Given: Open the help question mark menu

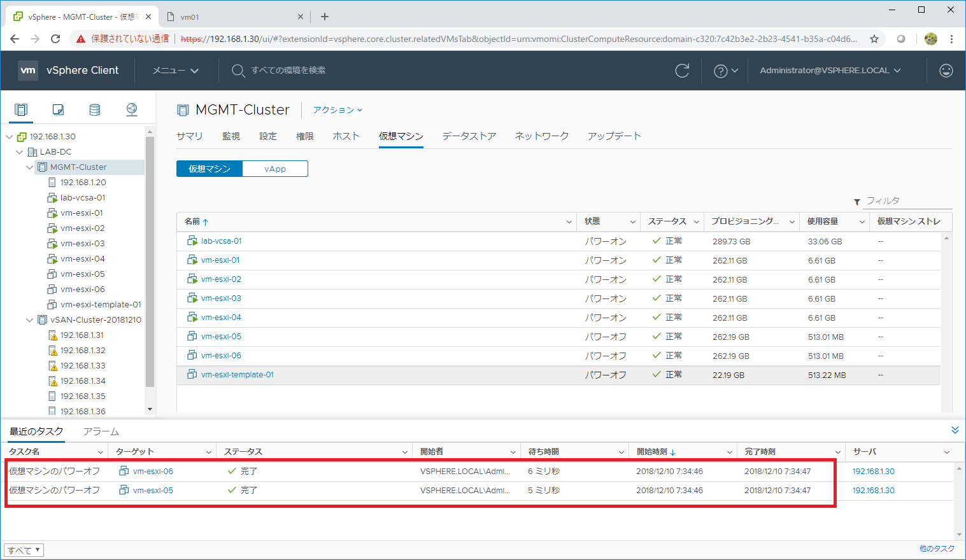Looking at the screenshot, I should (725, 71).
